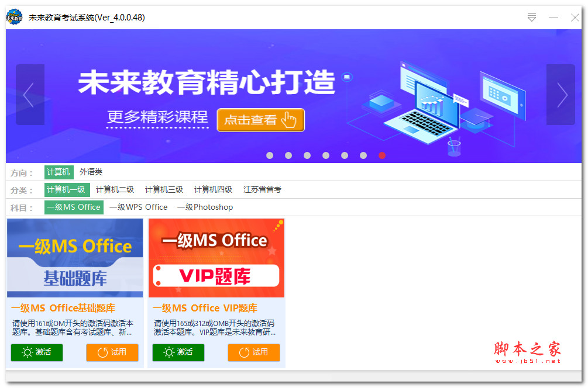Choose the 一级Photoshop subject
The width and height of the screenshot is (588, 388).
pyautogui.click(x=205, y=207)
